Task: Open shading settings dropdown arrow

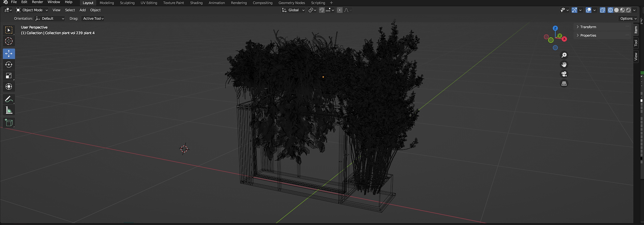Action: pyautogui.click(x=634, y=10)
